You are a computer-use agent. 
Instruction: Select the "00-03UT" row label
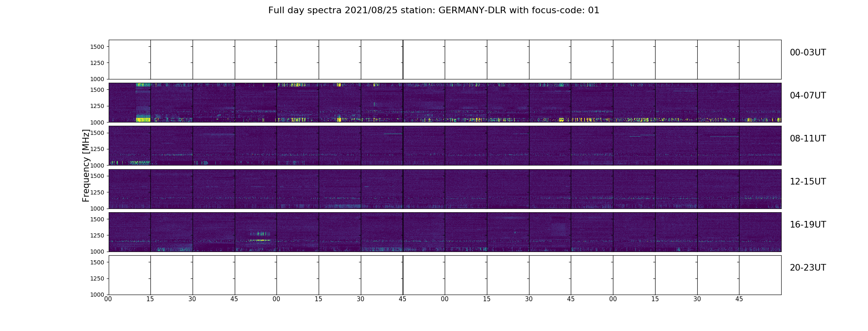(808, 53)
